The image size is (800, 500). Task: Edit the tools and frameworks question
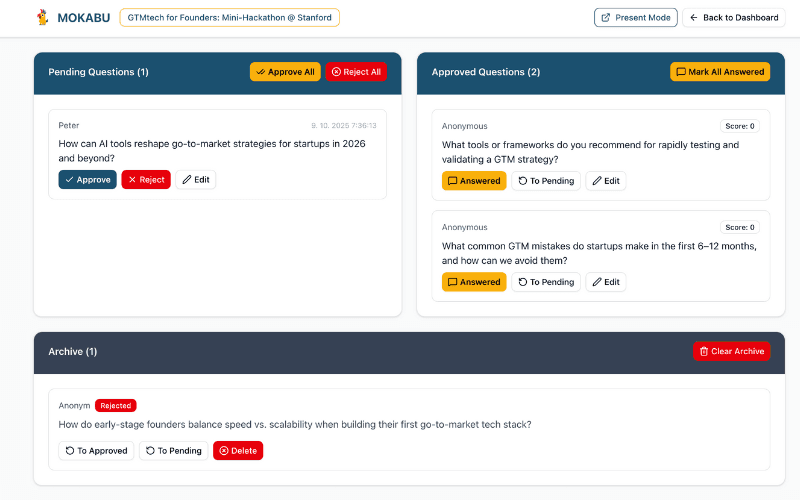(606, 181)
